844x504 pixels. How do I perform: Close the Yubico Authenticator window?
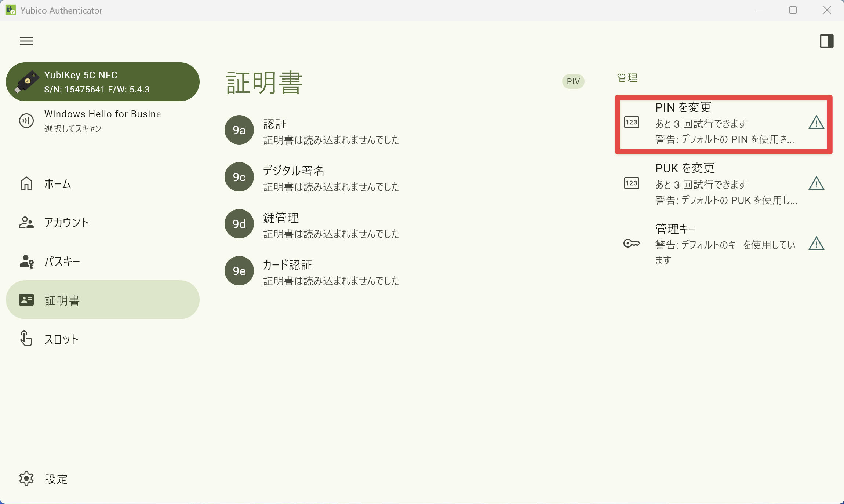827,10
